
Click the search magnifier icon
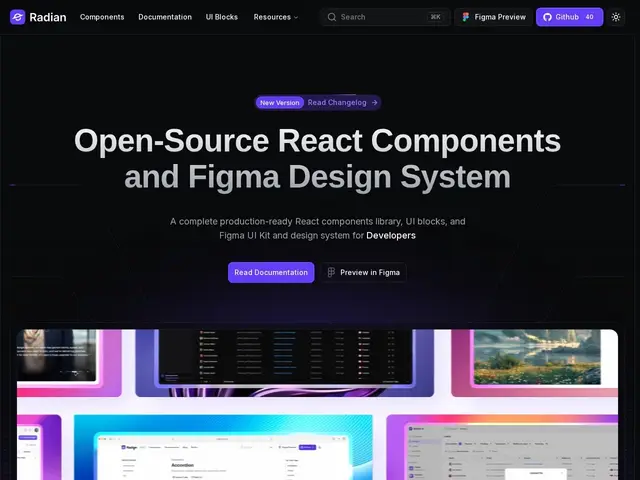[332, 17]
